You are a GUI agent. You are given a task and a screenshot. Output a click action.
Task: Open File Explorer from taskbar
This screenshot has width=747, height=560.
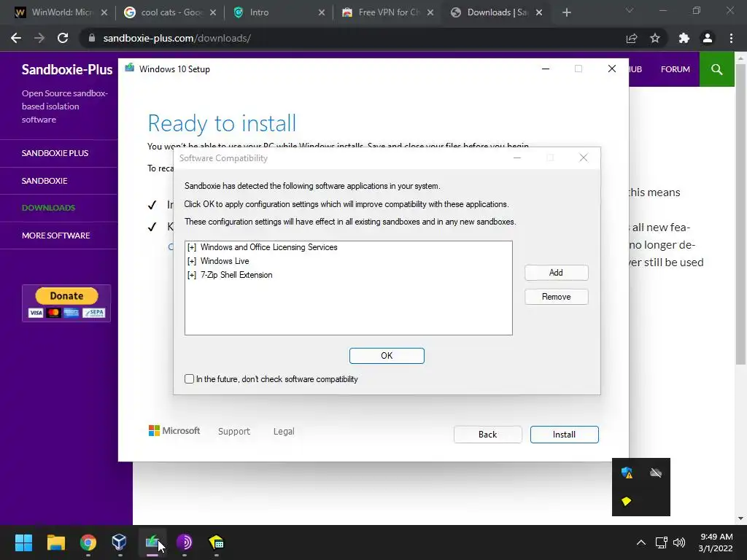(55, 542)
